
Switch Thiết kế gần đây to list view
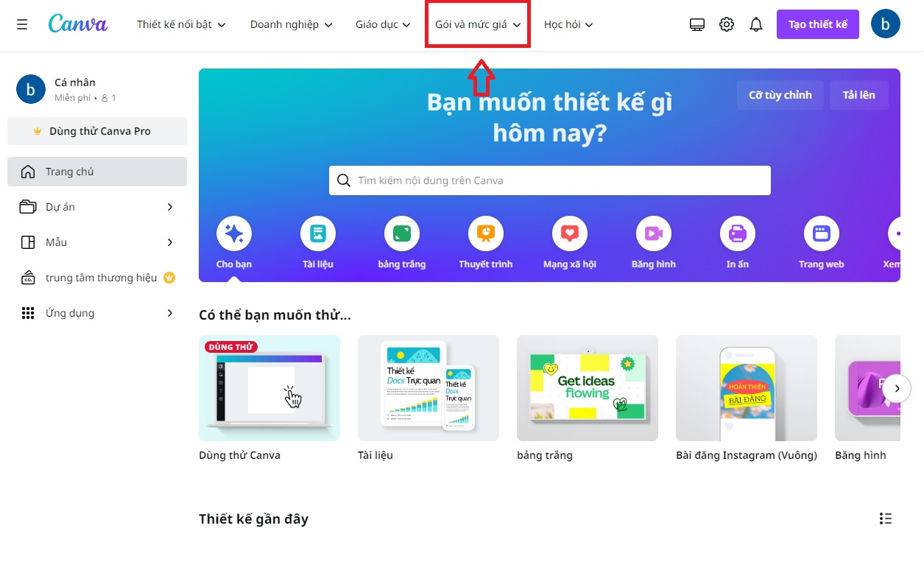(x=886, y=519)
